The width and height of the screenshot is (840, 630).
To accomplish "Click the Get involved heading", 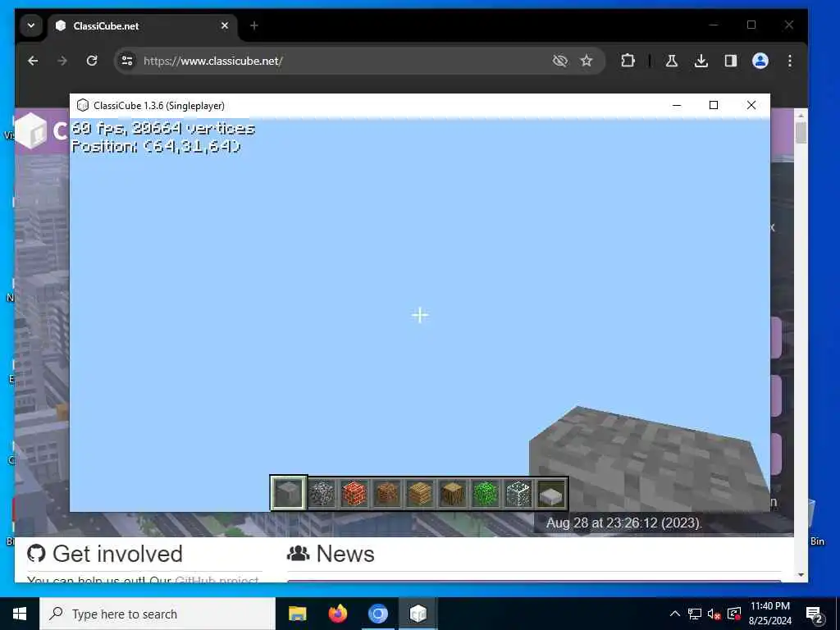I will click(117, 554).
